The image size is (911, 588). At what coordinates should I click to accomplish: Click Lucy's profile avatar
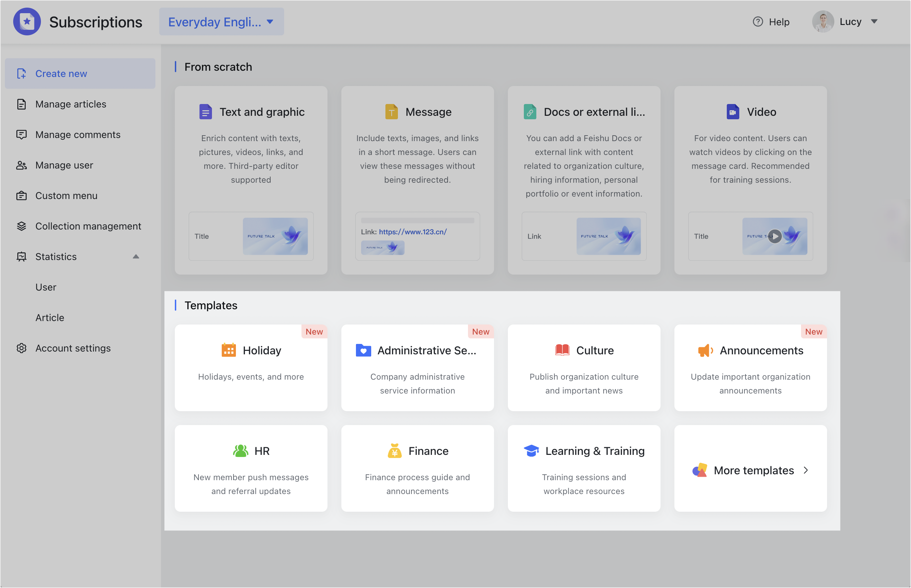point(823,21)
